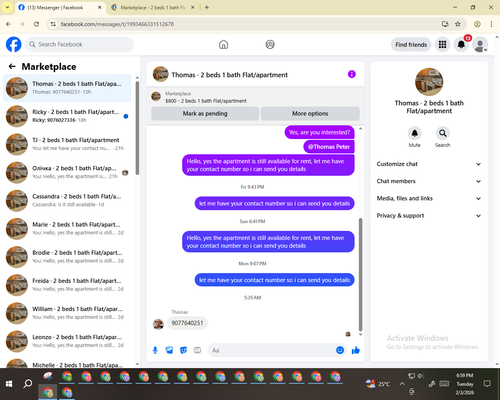The width and height of the screenshot is (500, 400).
Task: Click Mark as pending button
Action: (205, 113)
